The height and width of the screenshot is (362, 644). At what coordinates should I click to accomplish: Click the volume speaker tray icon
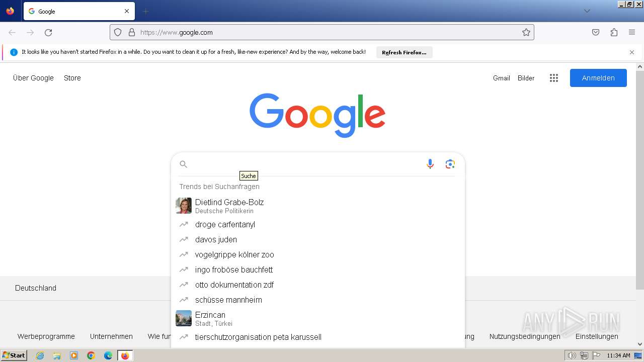click(572, 355)
